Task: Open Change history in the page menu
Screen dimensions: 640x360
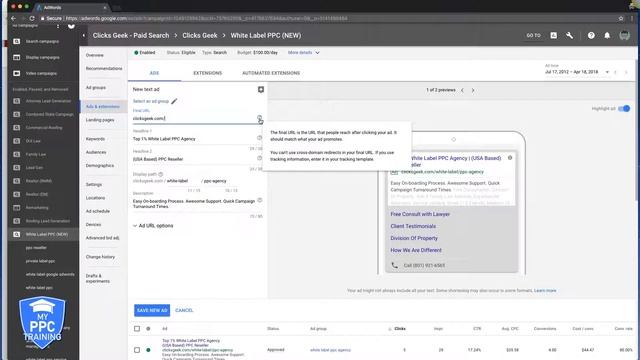Action: pos(100,257)
